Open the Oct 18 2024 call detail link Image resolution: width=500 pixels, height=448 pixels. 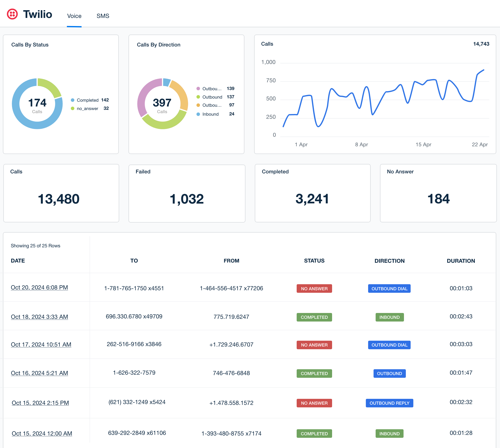coord(39,317)
